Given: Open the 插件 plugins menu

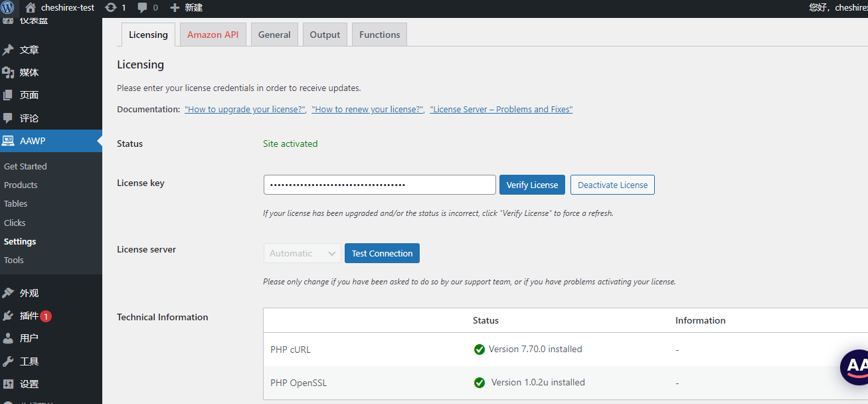Looking at the screenshot, I should (29, 316).
